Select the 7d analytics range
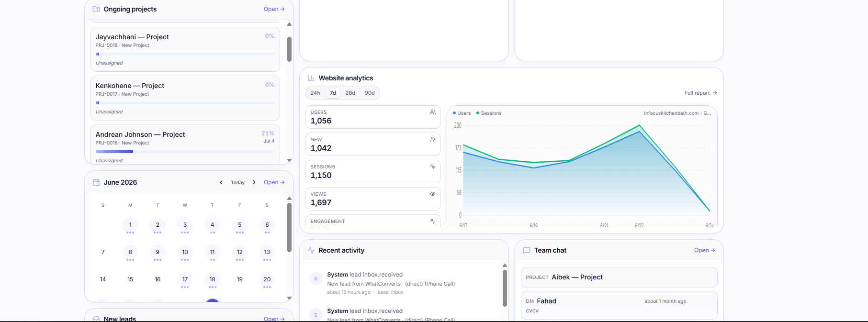 [333, 93]
